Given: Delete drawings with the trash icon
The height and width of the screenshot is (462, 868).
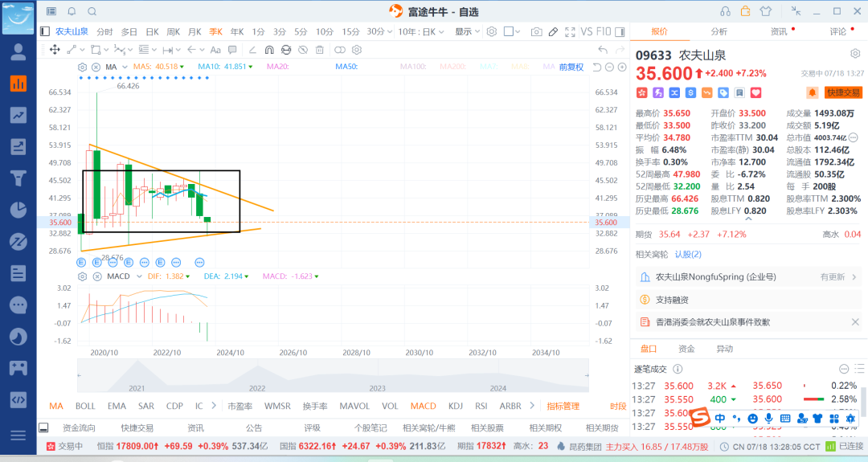Looking at the screenshot, I should pos(319,50).
